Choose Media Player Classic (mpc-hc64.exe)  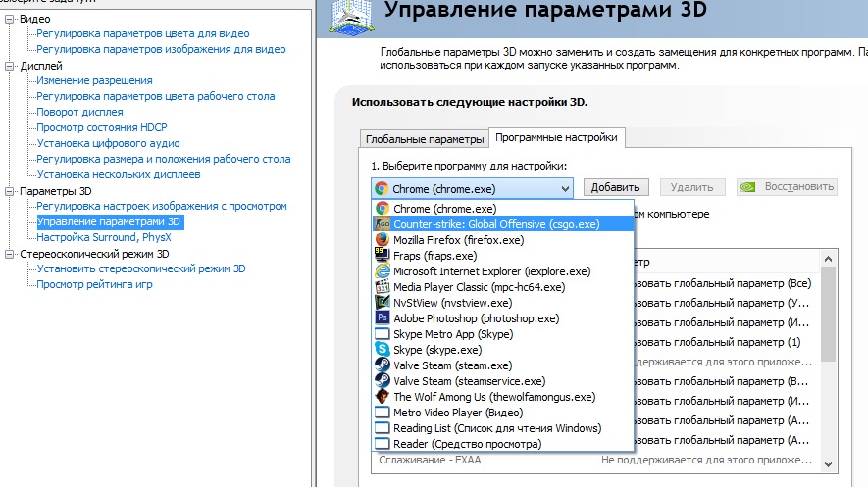click(503, 286)
